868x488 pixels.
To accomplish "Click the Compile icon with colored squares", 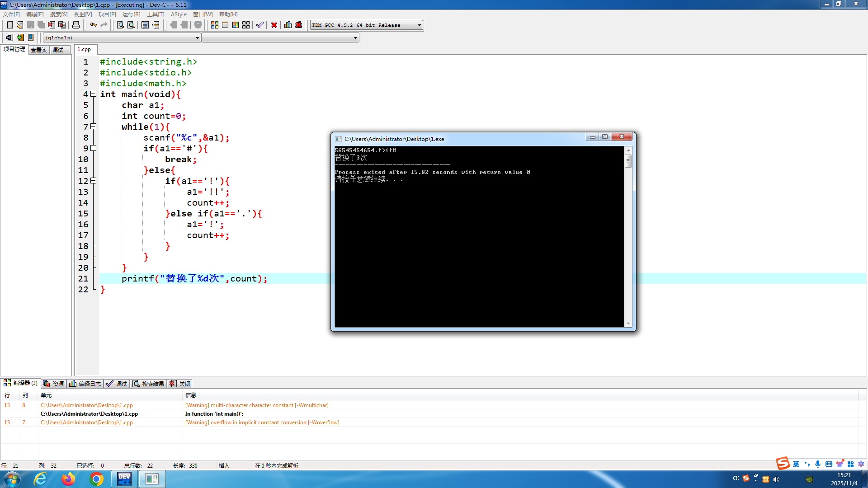I will click(215, 25).
